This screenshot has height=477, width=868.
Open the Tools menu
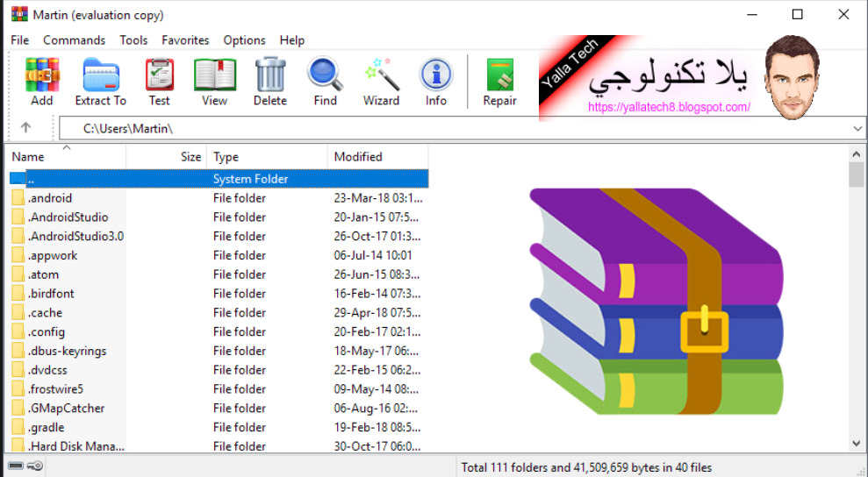[x=133, y=40]
